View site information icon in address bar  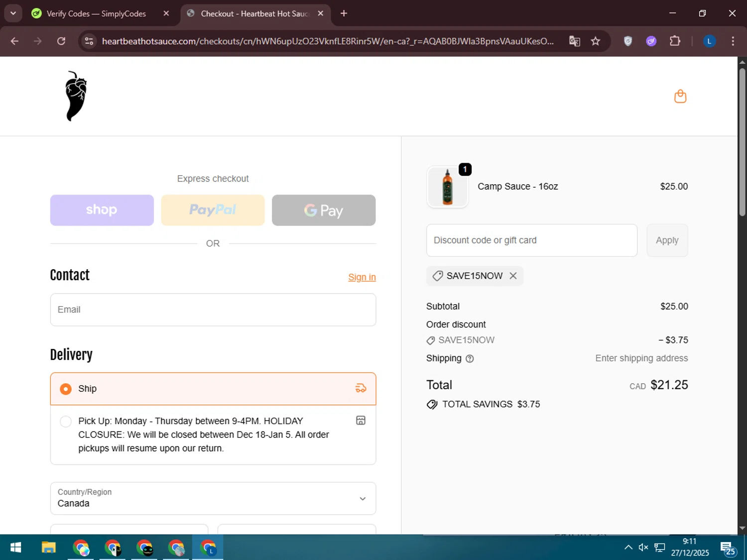pyautogui.click(x=89, y=41)
